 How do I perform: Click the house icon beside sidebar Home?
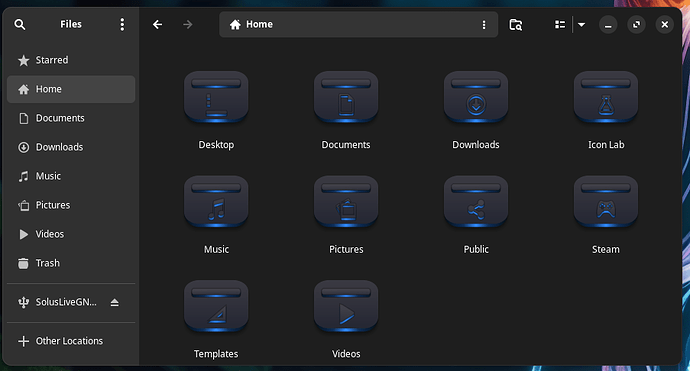(x=23, y=89)
